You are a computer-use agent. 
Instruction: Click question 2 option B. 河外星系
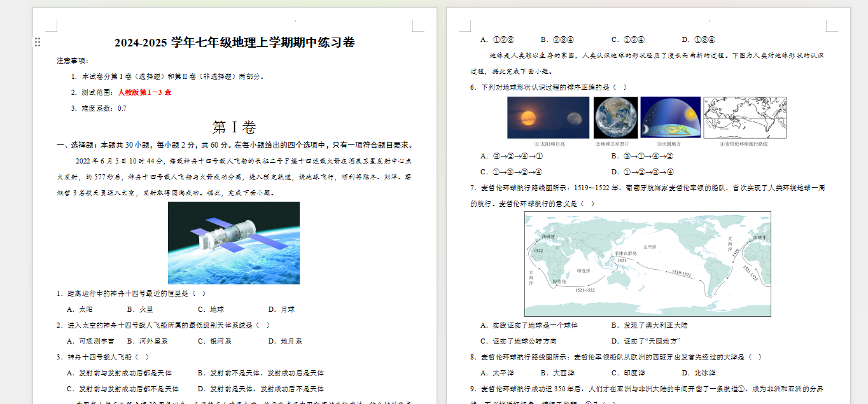(x=147, y=341)
